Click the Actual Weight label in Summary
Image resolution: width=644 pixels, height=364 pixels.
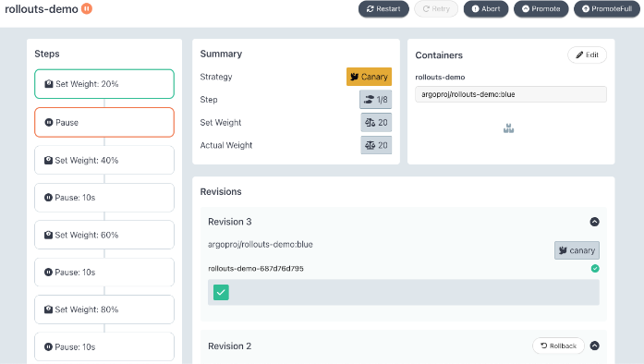point(225,145)
